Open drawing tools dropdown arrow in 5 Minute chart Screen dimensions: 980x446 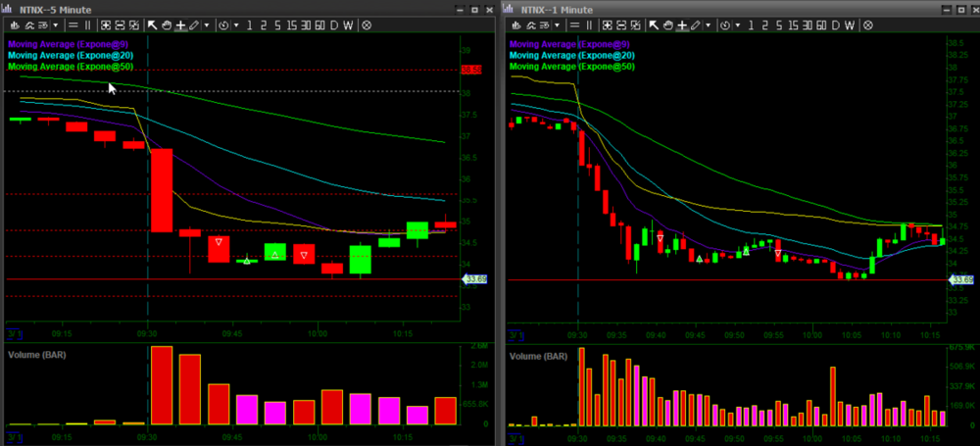(x=208, y=25)
